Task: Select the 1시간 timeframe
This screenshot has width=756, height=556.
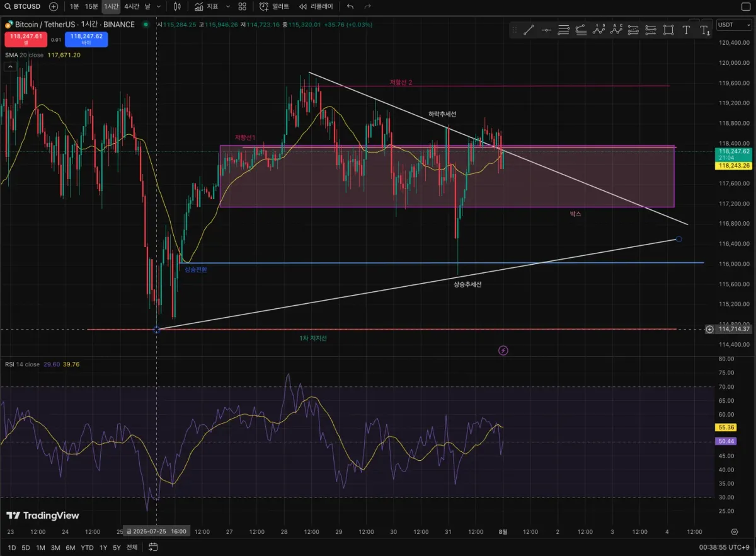Action: 111,6
